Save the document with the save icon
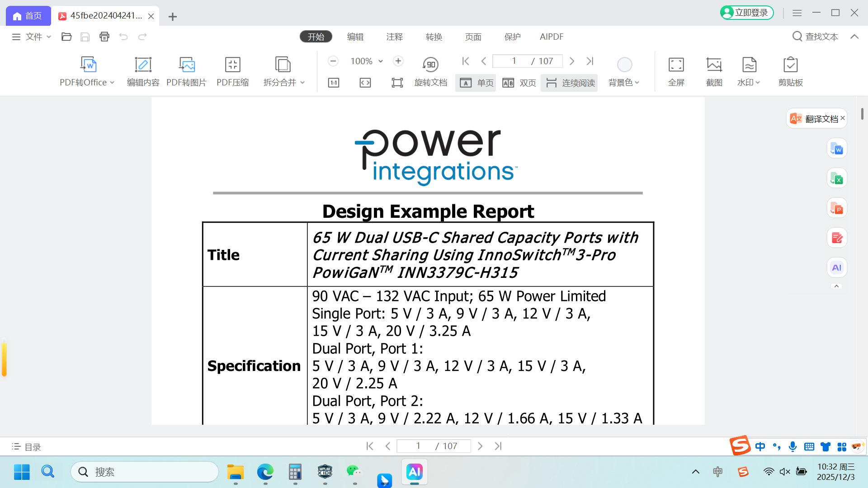 [x=85, y=37]
